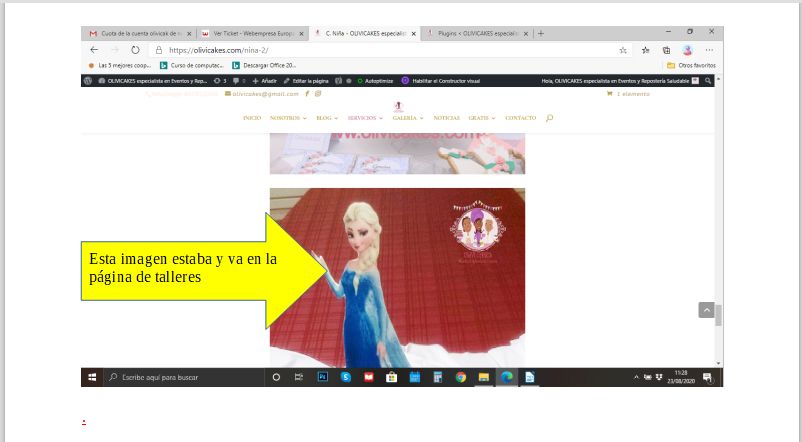
Task: Open a new browser tab
Action: pos(541,33)
